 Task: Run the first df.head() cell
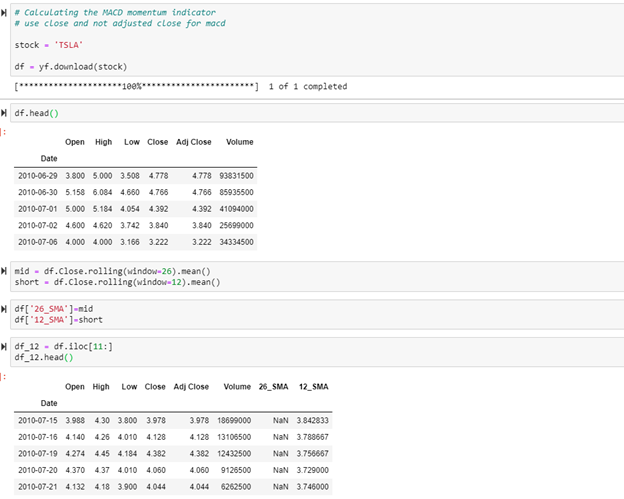point(4,116)
